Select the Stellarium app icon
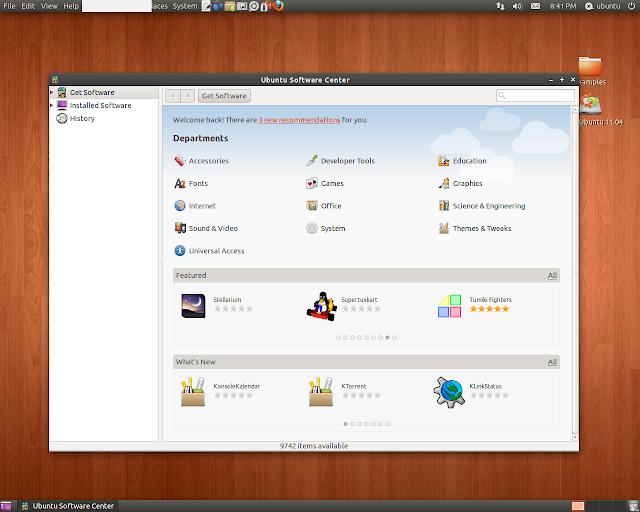Screen dimensions: 640x512 (193, 306)
